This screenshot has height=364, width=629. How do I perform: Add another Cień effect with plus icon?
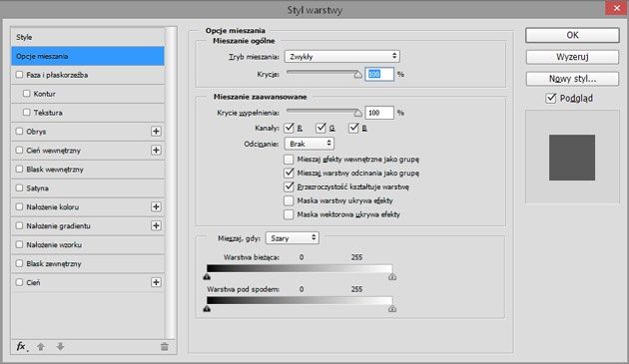click(x=156, y=282)
